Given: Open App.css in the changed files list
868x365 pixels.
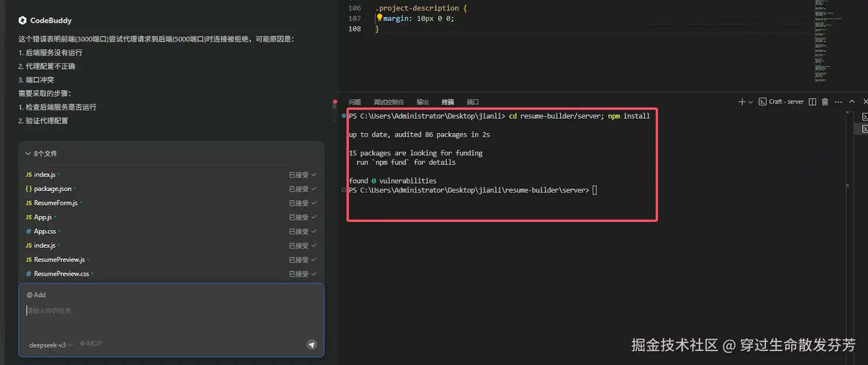Looking at the screenshot, I should [x=45, y=231].
